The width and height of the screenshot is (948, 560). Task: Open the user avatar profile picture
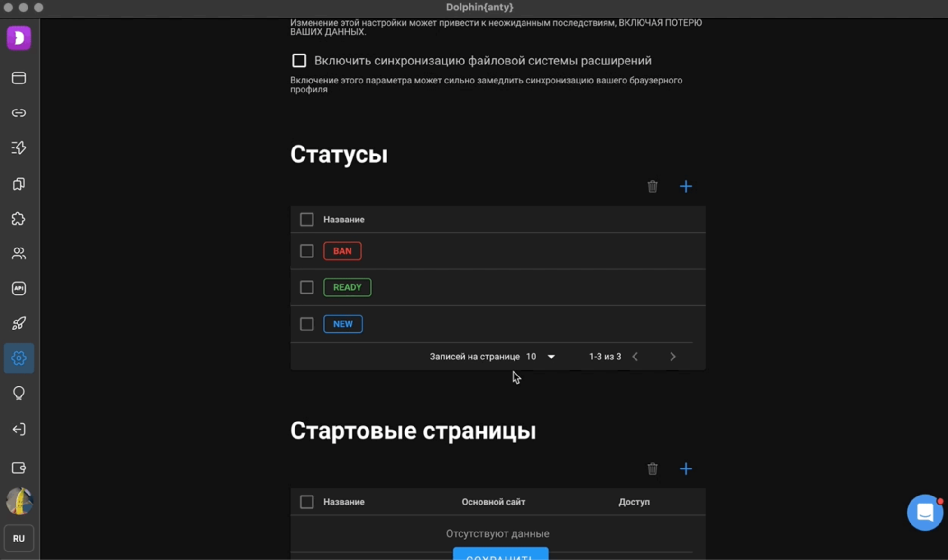19,501
